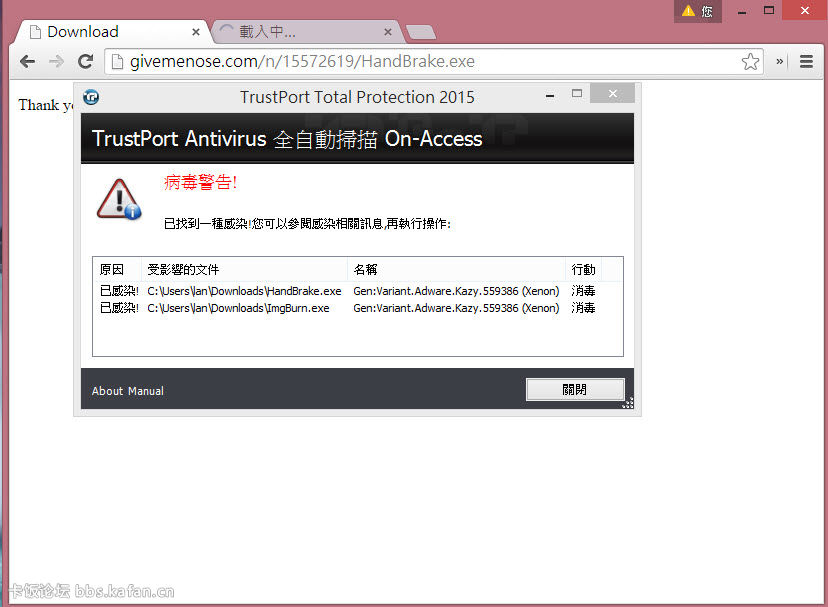
Task: Click the virus warning triangle icon
Action: 119,198
